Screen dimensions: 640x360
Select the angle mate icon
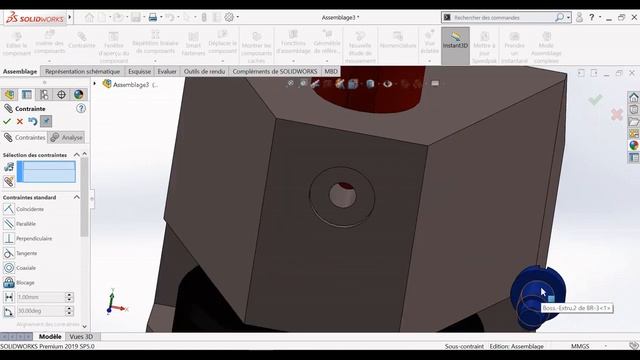tap(9, 311)
